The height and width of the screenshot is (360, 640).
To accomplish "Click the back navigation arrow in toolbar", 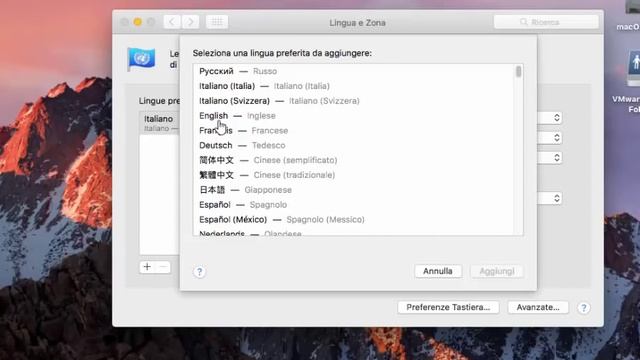I will click(x=172, y=22).
